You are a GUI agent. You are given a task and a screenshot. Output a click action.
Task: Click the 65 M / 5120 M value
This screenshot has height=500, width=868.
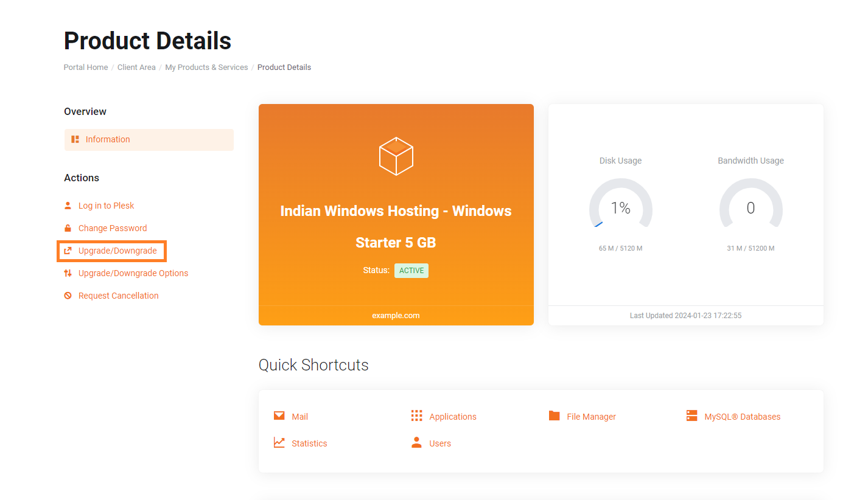click(620, 248)
